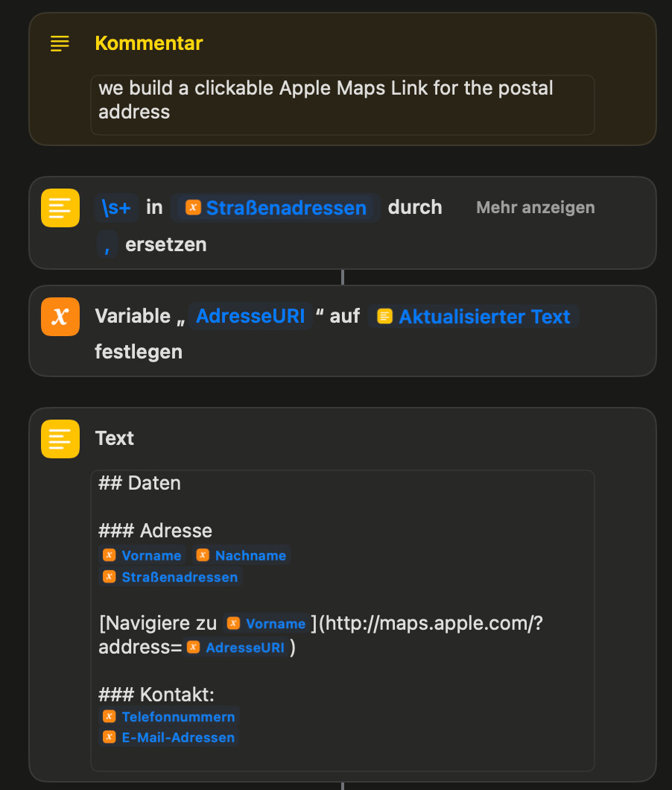Click the Telefonnummern variable token
This screenshot has height=790, width=672.
tap(170, 717)
